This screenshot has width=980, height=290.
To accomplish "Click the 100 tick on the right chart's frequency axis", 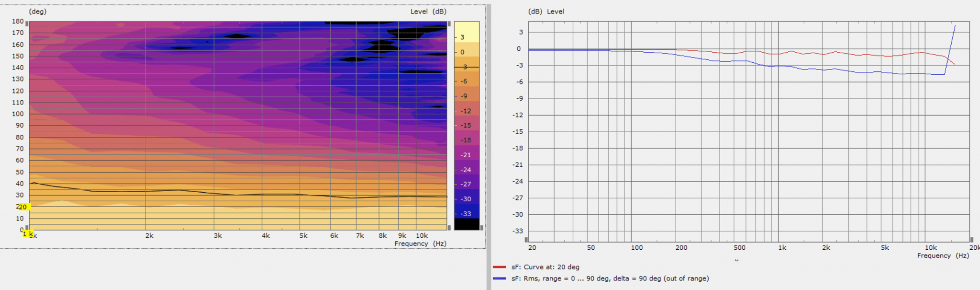I will [x=637, y=248].
